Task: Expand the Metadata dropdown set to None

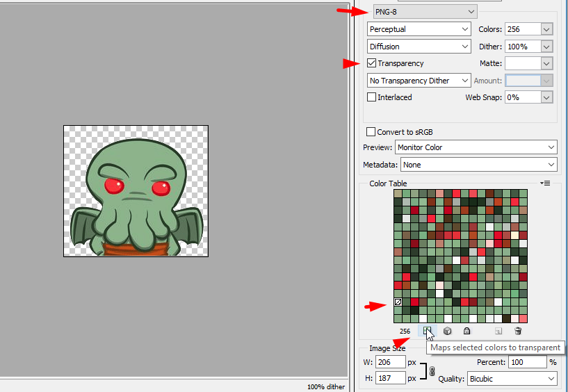Action: pos(479,165)
